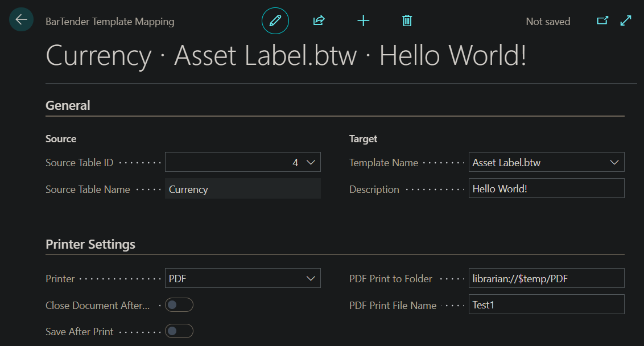
Task: Toggle Close Document After switch
Action: click(x=179, y=305)
